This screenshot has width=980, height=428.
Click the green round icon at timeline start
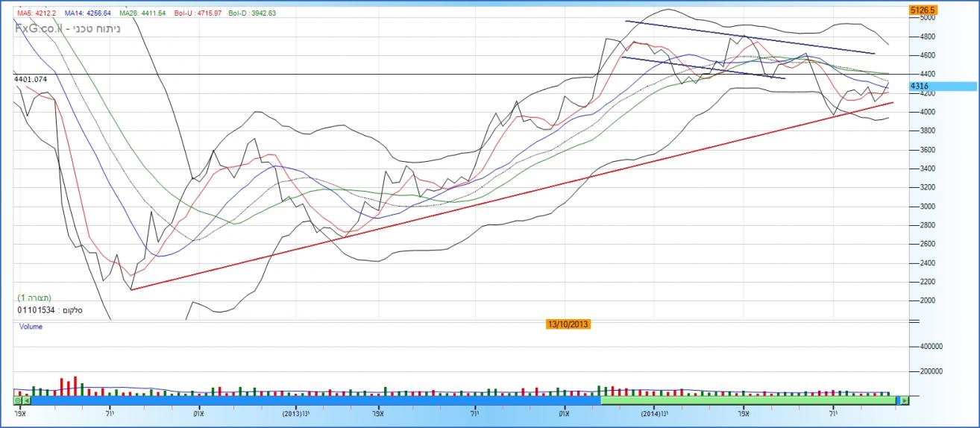[x=18, y=400]
